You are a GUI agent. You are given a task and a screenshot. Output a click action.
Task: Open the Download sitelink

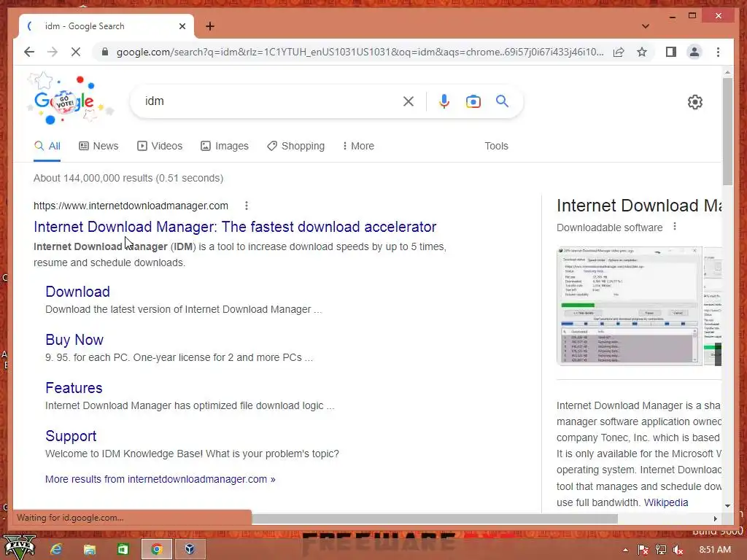pyautogui.click(x=77, y=292)
